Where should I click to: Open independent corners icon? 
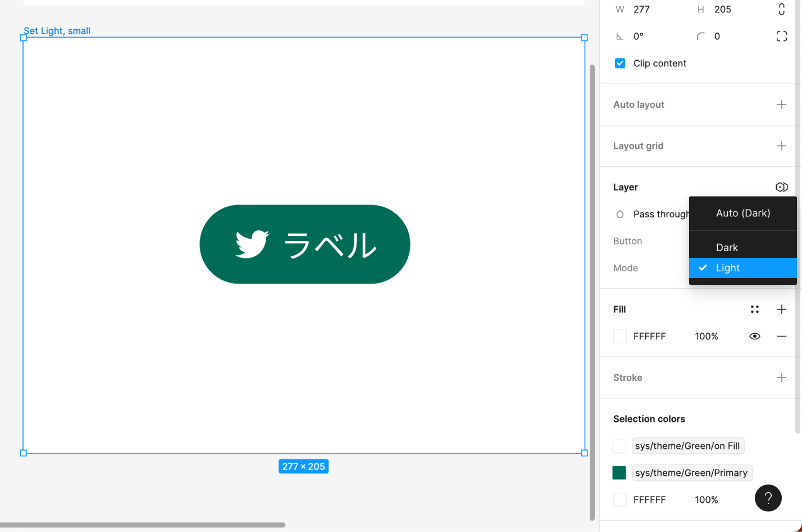[781, 37]
